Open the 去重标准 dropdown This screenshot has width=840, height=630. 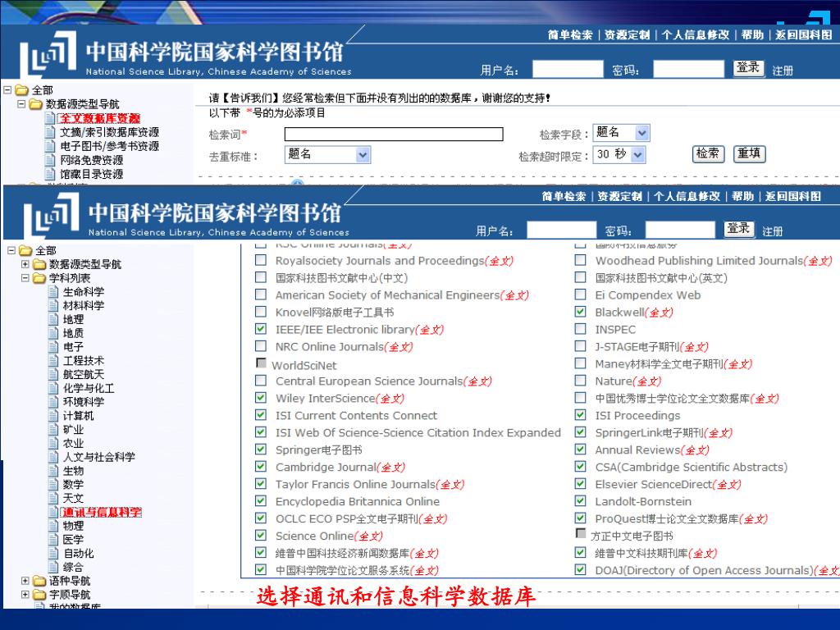coord(327,154)
